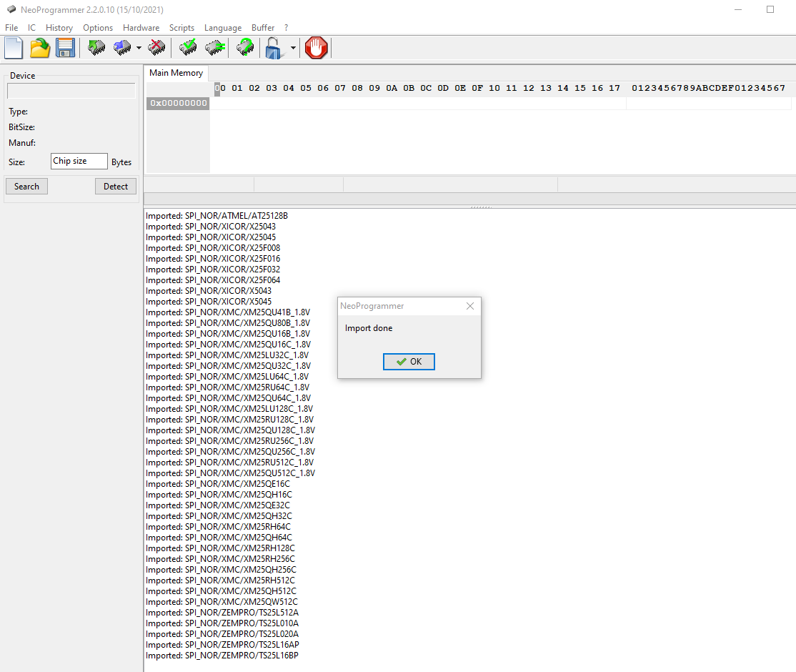Select the 0x00000000 address row
This screenshot has width=796, height=672.
point(178,103)
